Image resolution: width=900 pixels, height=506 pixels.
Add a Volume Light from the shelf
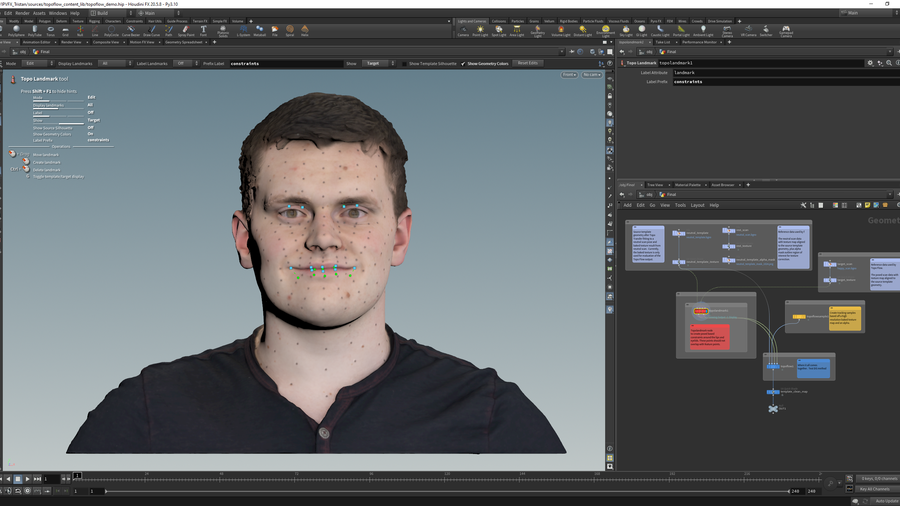pos(561,31)
